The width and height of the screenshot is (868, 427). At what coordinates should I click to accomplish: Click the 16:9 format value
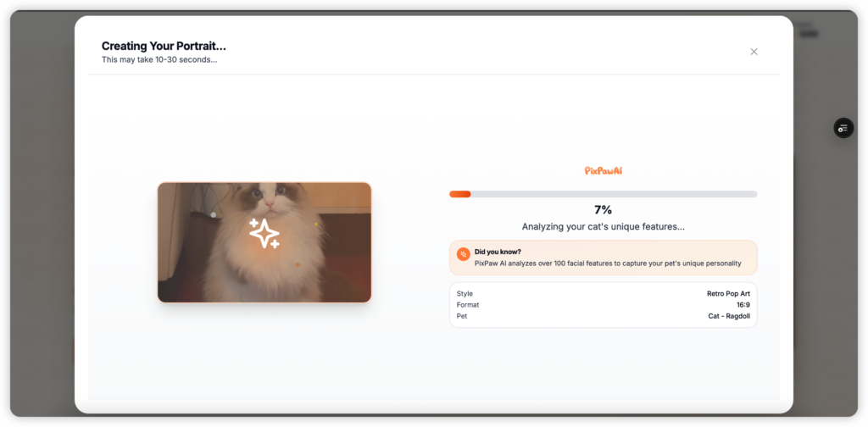743,305
